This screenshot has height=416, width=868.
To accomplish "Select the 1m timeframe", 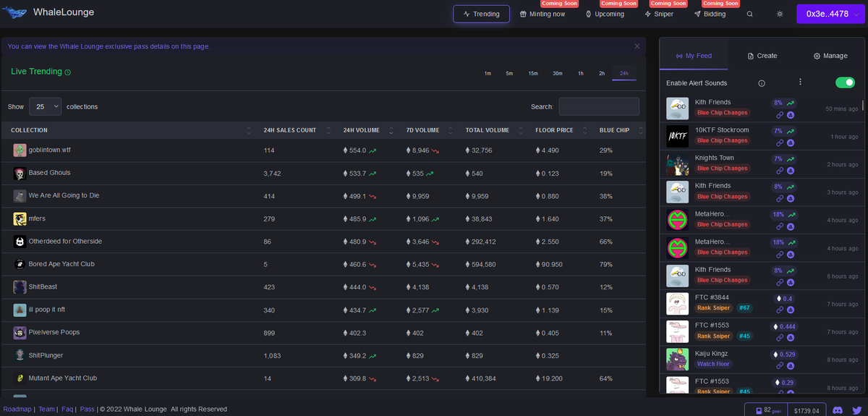I will 488,73.
